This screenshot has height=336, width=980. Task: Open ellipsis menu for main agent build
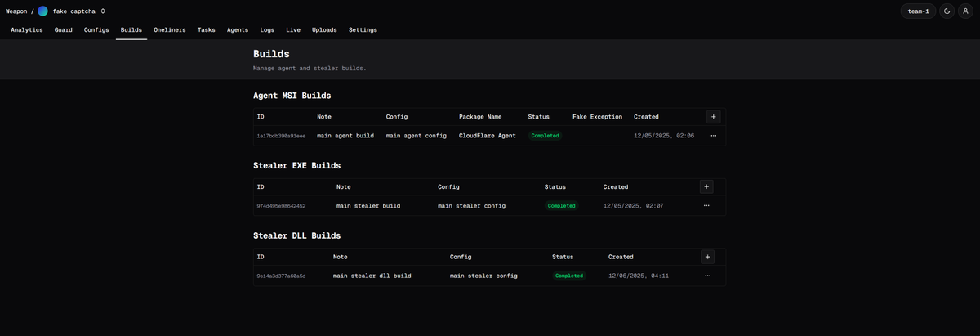(x=714, y=136)
